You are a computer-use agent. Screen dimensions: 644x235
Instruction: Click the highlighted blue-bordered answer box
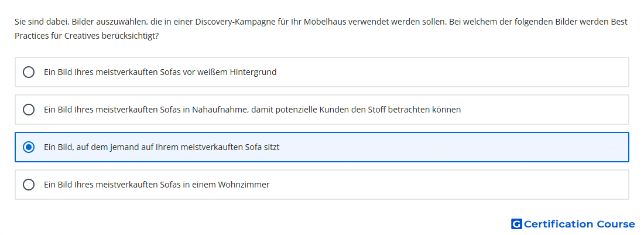point(322,147)
